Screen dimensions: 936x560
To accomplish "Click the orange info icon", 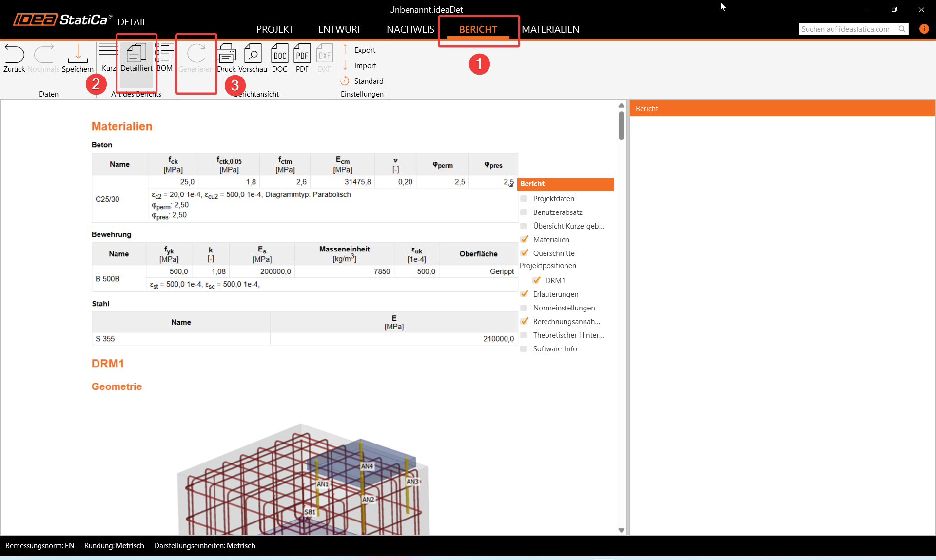I will [x=924, y=29].
